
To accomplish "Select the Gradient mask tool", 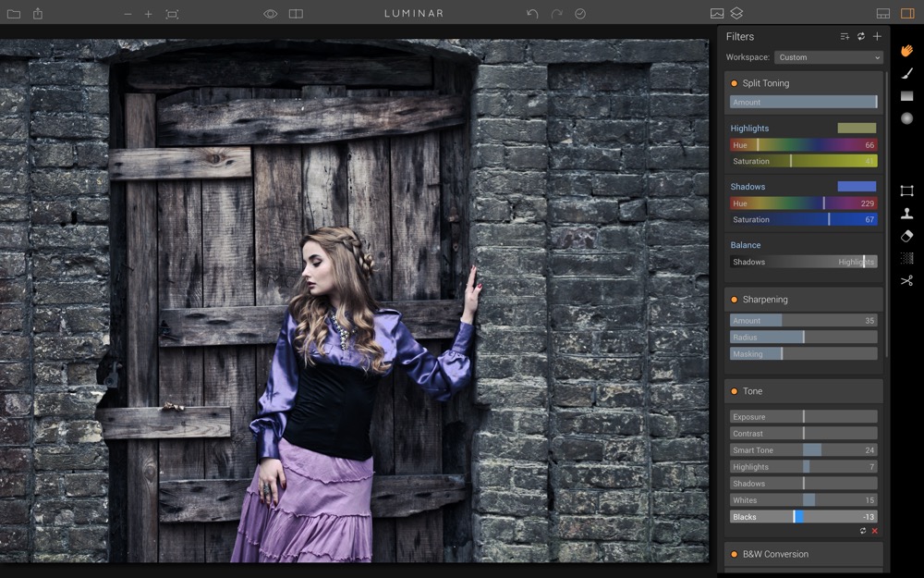I will click(x=907, y=95).
